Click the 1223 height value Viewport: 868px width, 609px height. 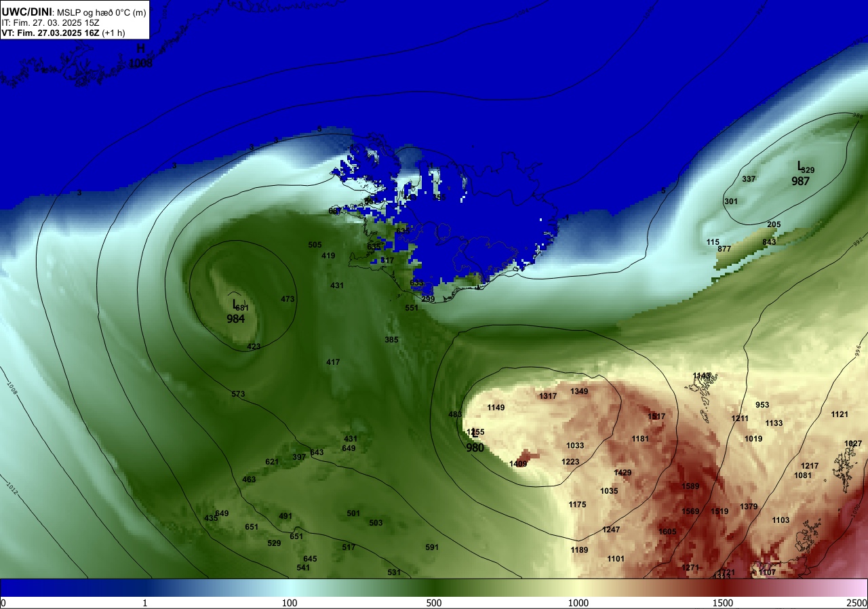click(570, 462)
